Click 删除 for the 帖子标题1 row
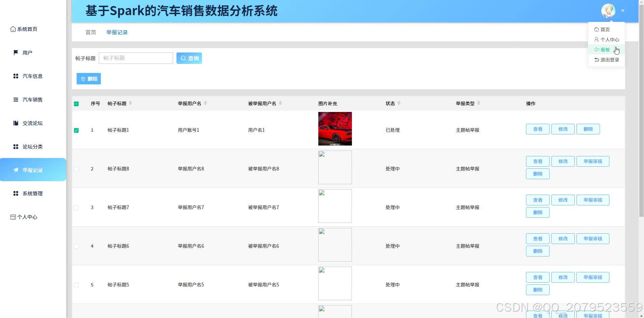The image size is (644, 318). pos(588,129)
